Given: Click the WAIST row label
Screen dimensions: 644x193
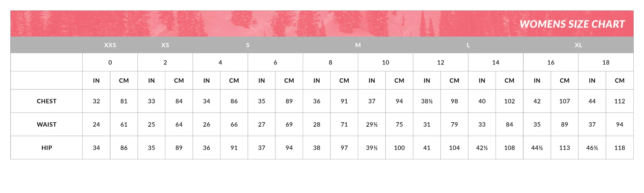Looking at the screenshot, I should click(x=47, y=124).
